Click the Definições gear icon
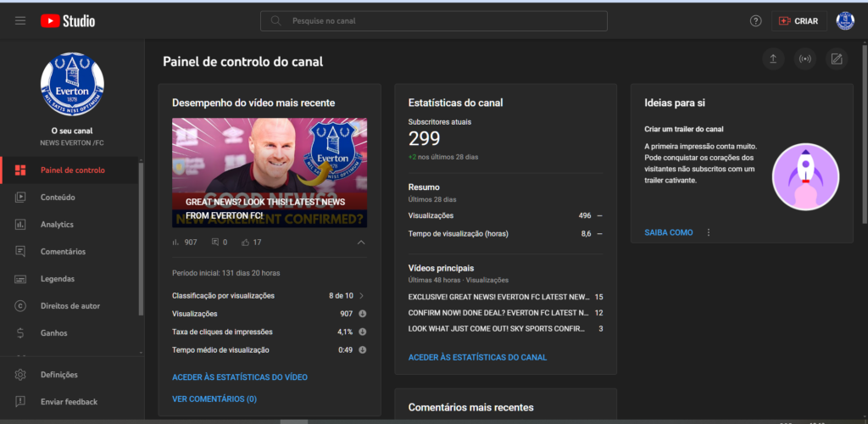 tap(20, 375)
